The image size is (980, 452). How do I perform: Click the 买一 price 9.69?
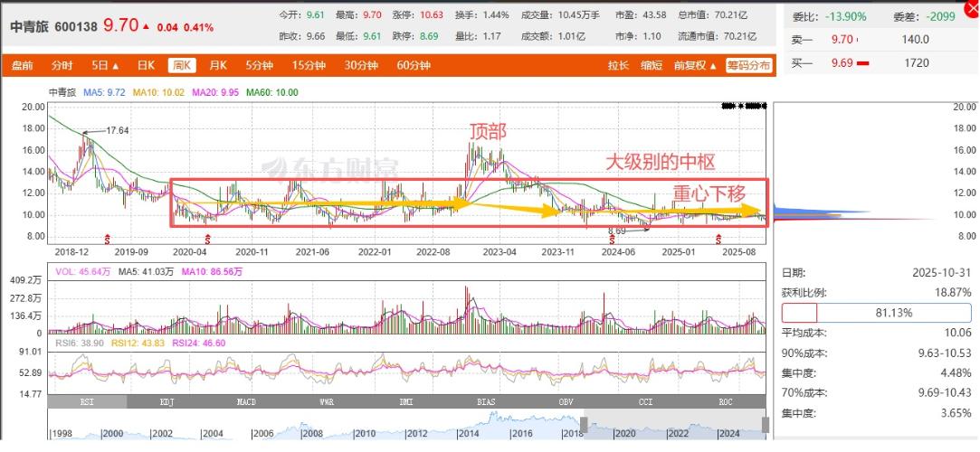(x=842, y=63)
